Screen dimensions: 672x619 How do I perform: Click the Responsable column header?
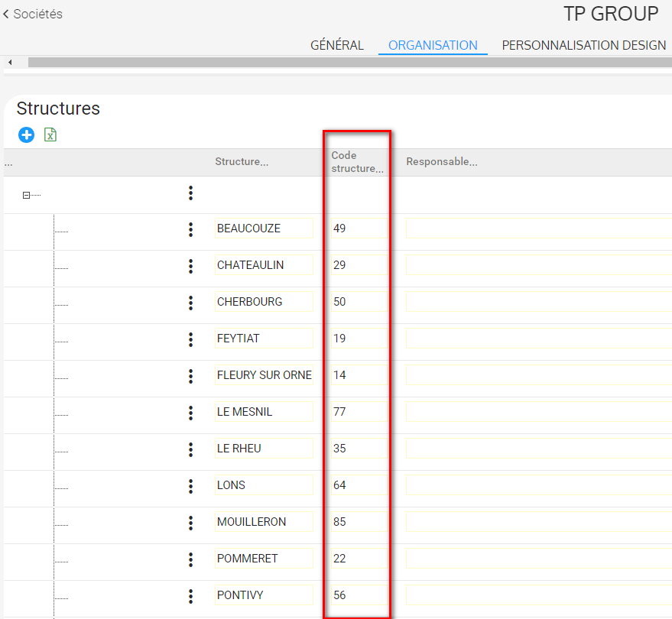click(x=441, y=162)
